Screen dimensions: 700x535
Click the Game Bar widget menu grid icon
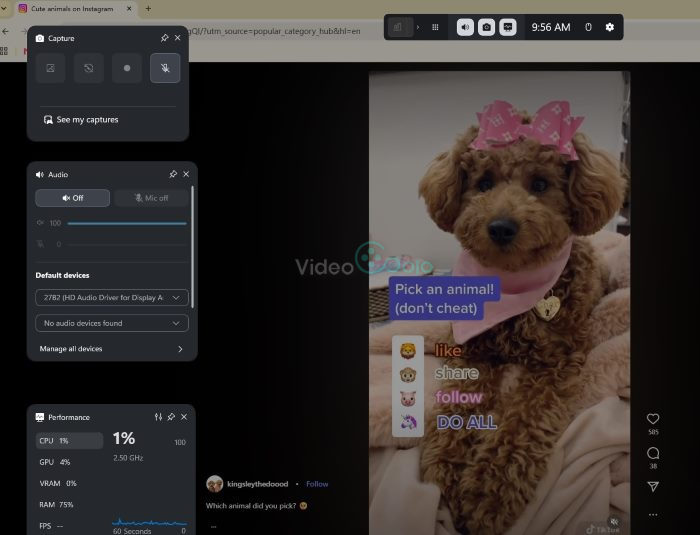pyautogui.click(x=435, y=27)
